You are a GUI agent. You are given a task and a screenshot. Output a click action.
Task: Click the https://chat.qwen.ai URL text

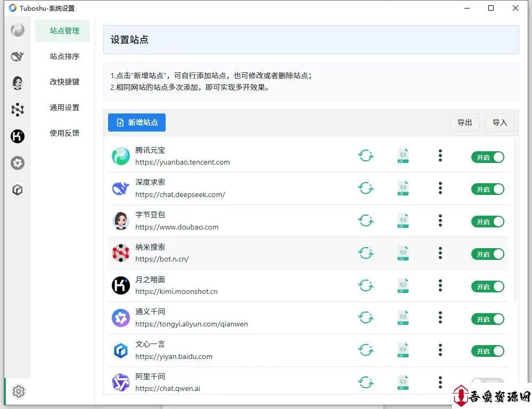(x=168, y=388)
